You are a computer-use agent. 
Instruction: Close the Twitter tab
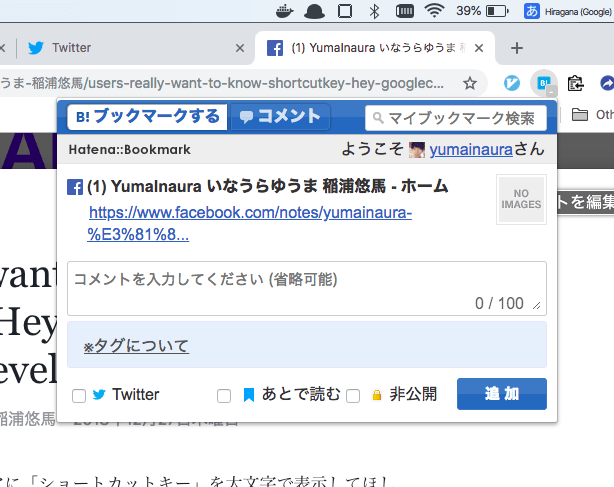coord(240,48)
